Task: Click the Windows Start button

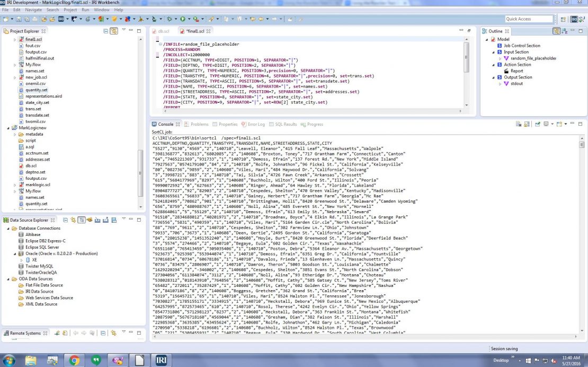Action: 9,360
